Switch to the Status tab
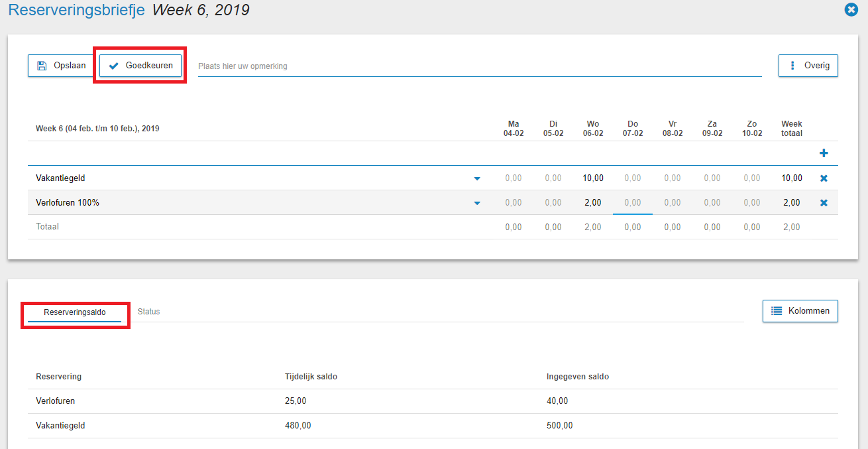 coord(149,312)
